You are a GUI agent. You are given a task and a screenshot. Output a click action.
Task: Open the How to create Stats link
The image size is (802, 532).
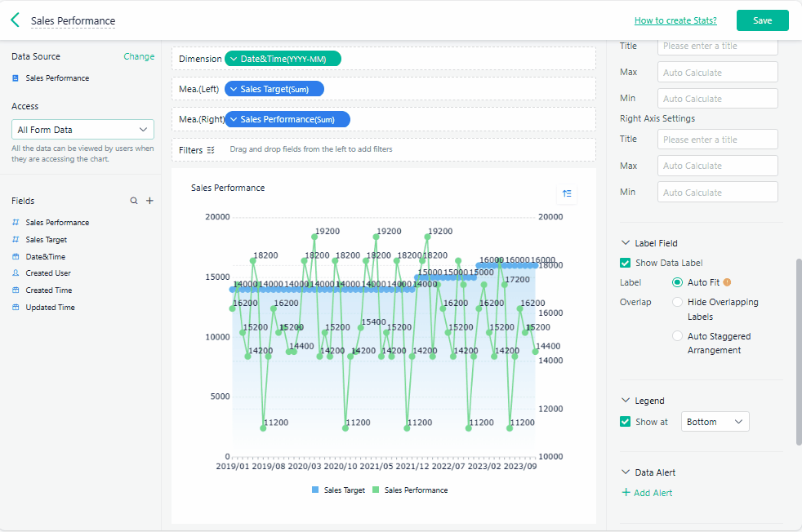pos(675,20)
